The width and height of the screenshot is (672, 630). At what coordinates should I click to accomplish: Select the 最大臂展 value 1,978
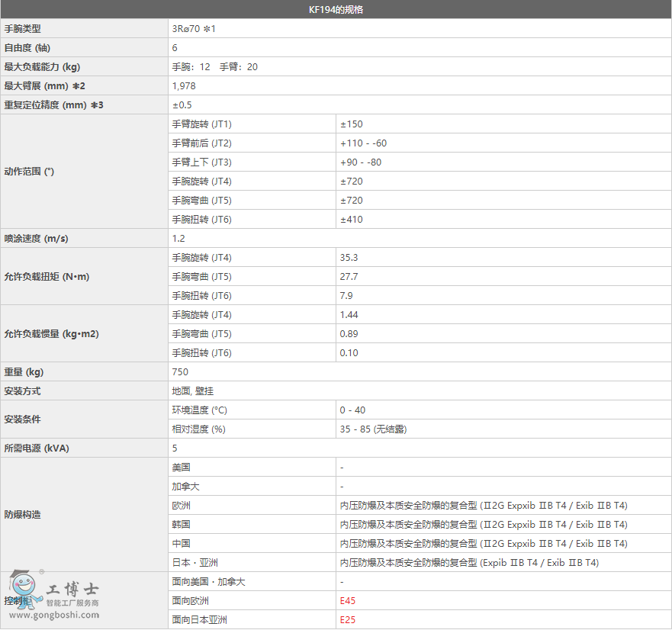click(184, 86)
